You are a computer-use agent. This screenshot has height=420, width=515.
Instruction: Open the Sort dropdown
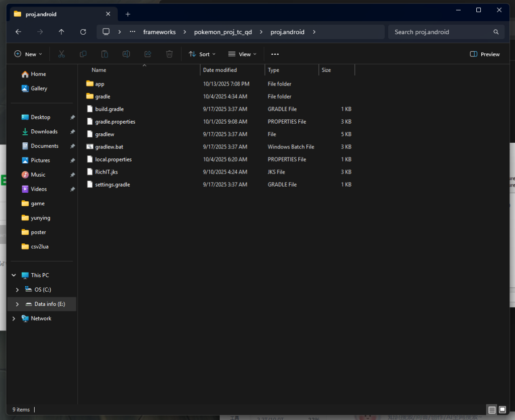(202, 54)
